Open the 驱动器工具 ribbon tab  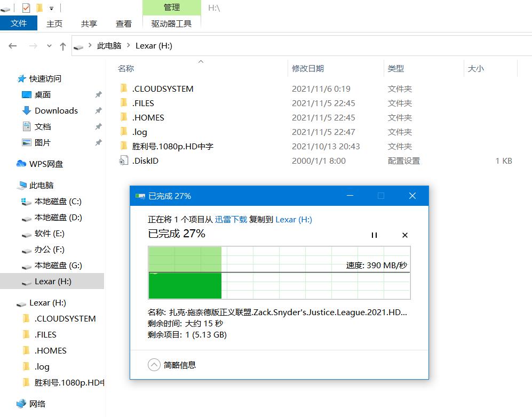[172, 23]
